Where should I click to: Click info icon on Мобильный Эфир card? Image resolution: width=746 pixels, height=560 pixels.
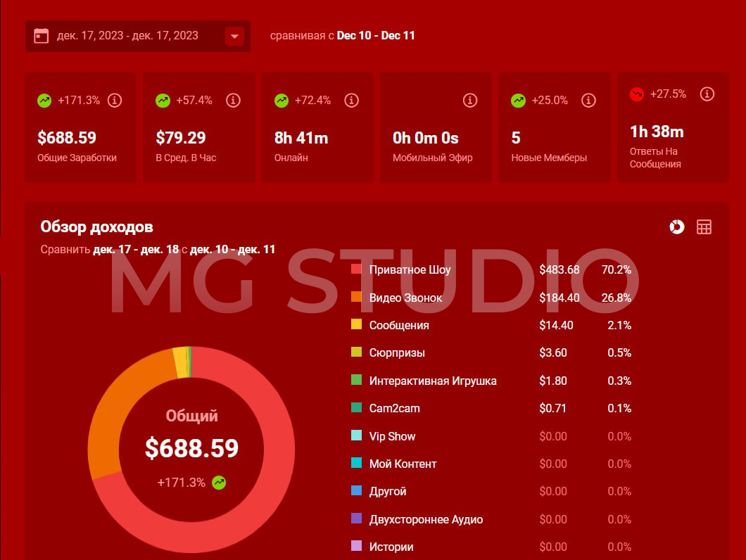point(469,101)
